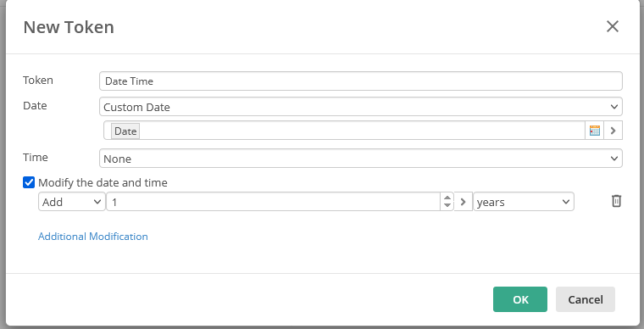This screenshot has height=329, width=644.
Task: Click the Cancel button
Action: (x=586, y=299)
